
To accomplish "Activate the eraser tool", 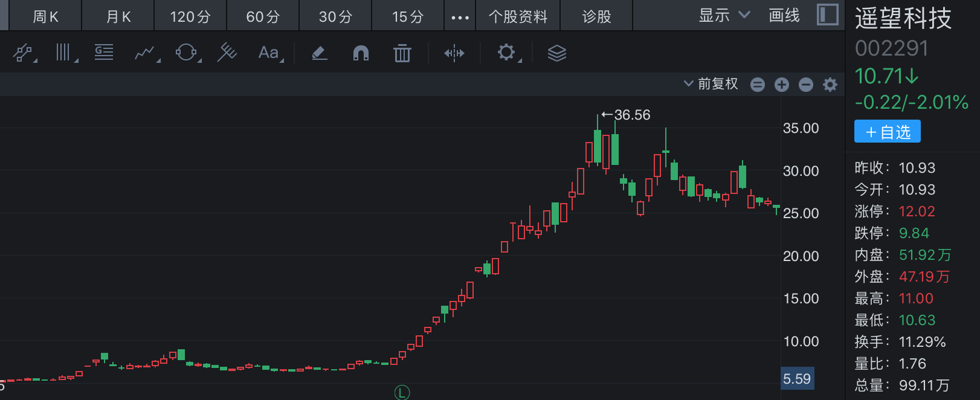I will click(319, 53).
